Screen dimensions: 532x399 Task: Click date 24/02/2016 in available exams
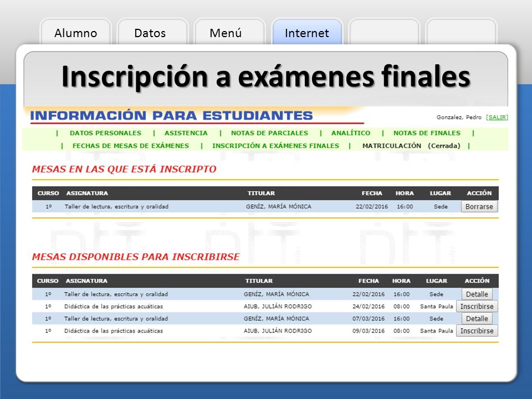coord(369,306)
